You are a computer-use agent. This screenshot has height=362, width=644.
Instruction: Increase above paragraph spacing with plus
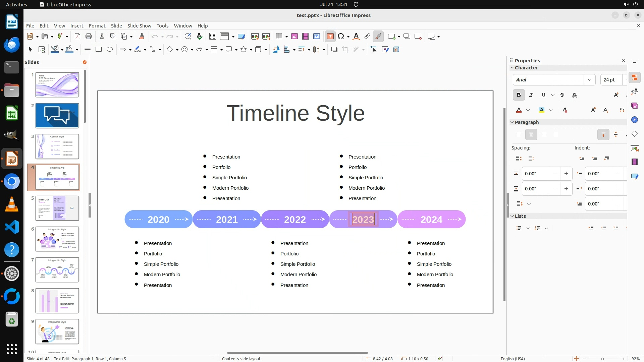566,174
